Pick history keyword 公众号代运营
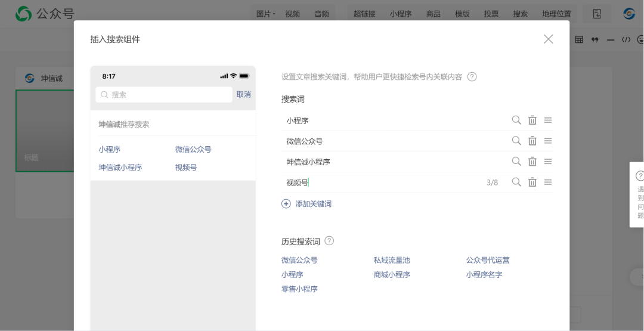 488,260
